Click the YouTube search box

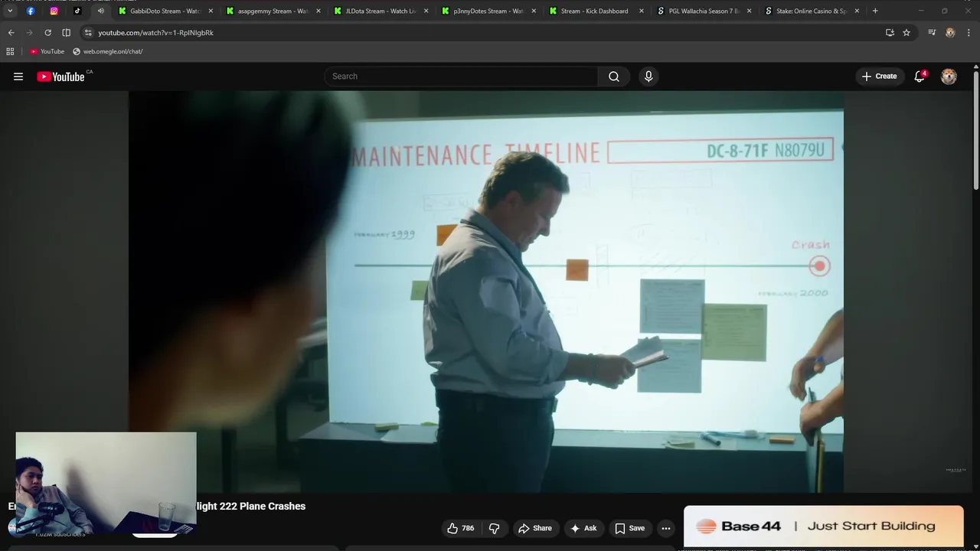point(461,77)
